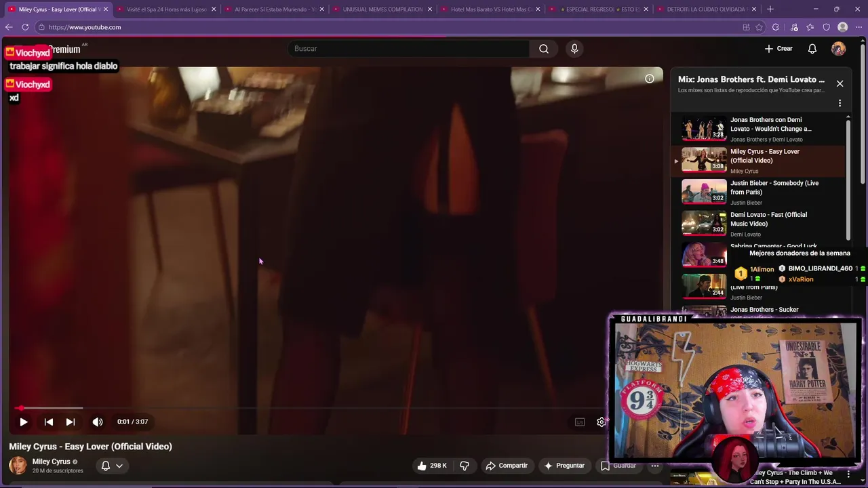Viewport: 868px width, 488px height.
Task: Open the favorites list icon in toolbar
Action: coord(810,27)
